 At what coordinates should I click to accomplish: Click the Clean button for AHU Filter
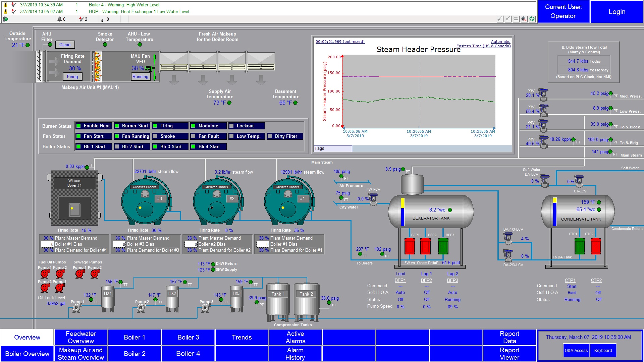point(64,45)
